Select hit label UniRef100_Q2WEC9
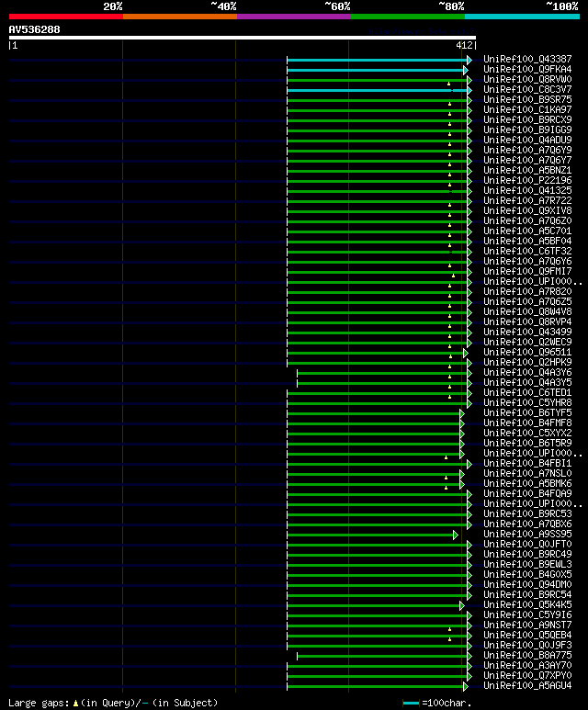 coord(527,343)
